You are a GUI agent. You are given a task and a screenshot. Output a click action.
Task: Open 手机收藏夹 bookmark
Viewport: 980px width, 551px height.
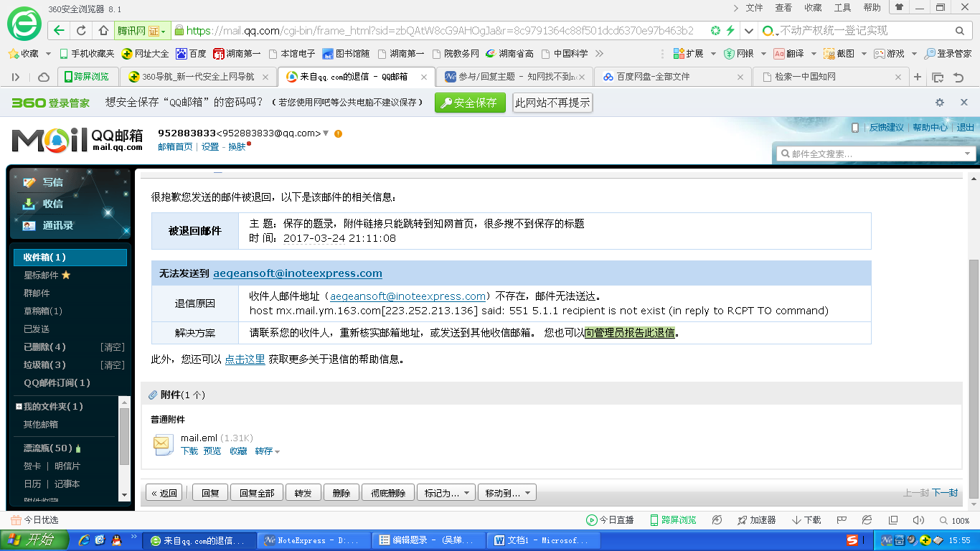[x=87, y=53]
